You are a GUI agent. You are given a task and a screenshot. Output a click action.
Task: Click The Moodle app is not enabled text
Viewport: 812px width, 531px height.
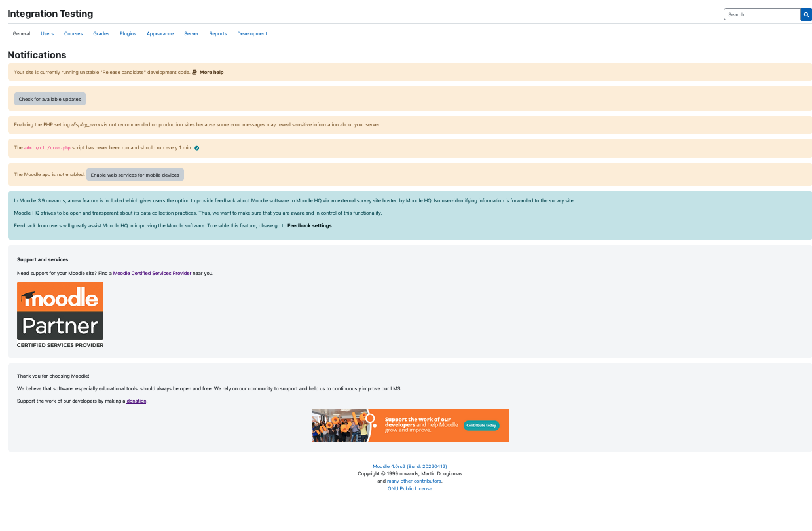pos(49,174)
